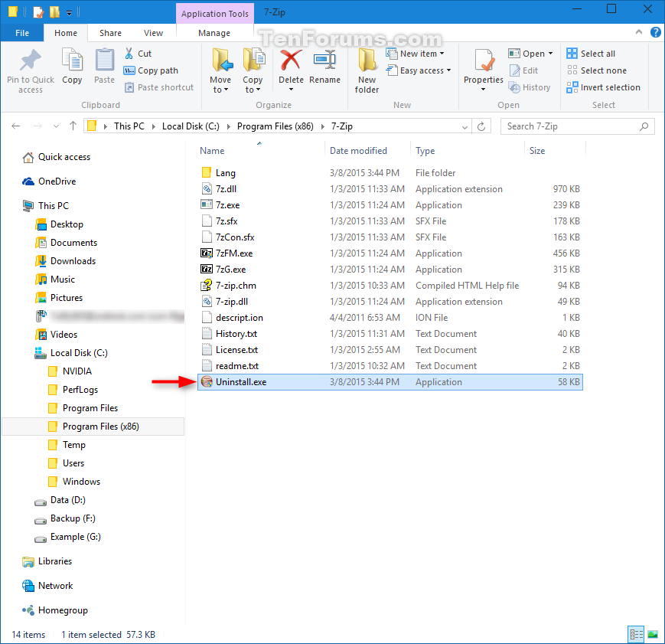Click Program Files (x86) in address bar
This screenshot has height=644, width=665.
(275, 126)
